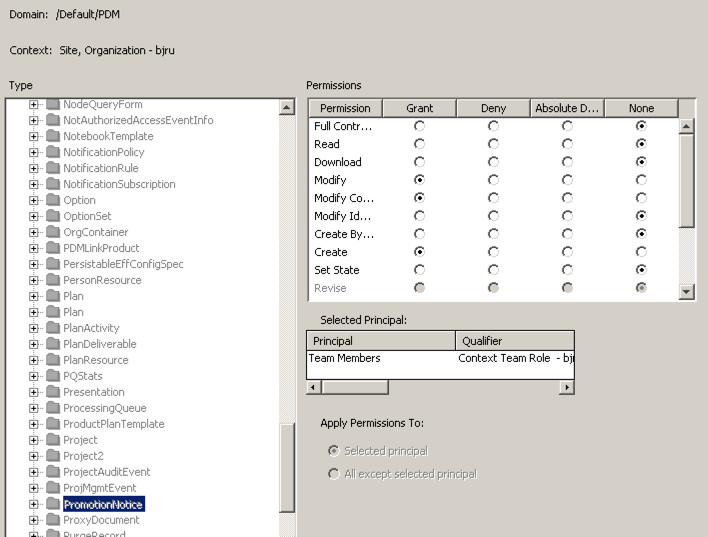Select the PromotionNotice tree item
Image resolution: width=708 pixels, height=537 pixels.
103,504
